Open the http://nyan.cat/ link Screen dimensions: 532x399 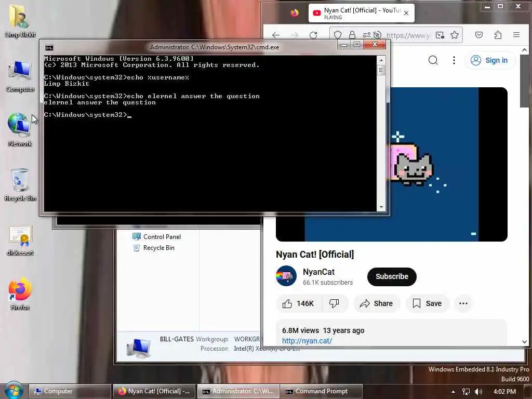[x=307, y=341]
